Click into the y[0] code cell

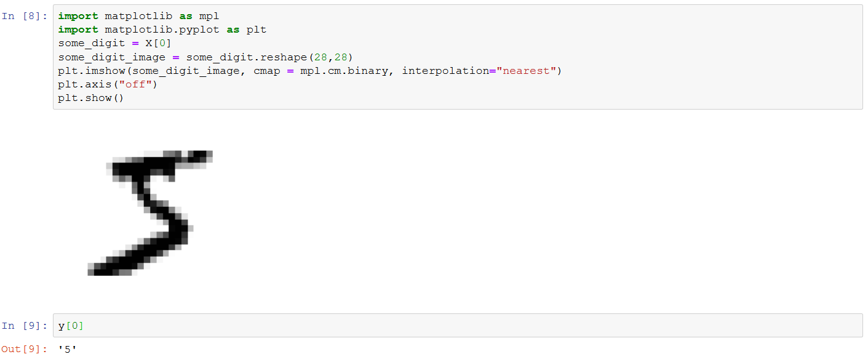pos(458,325)
